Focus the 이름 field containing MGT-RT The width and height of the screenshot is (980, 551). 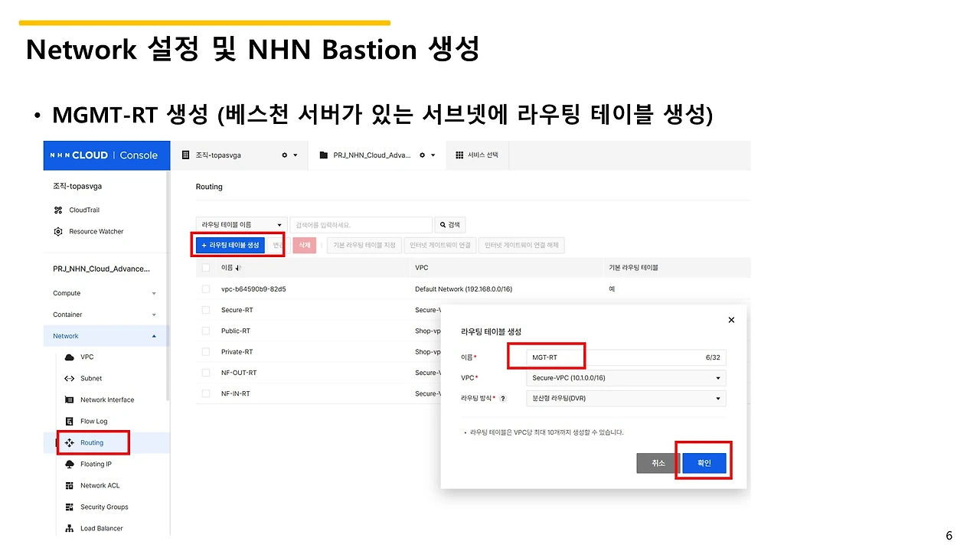coord(626,357)
